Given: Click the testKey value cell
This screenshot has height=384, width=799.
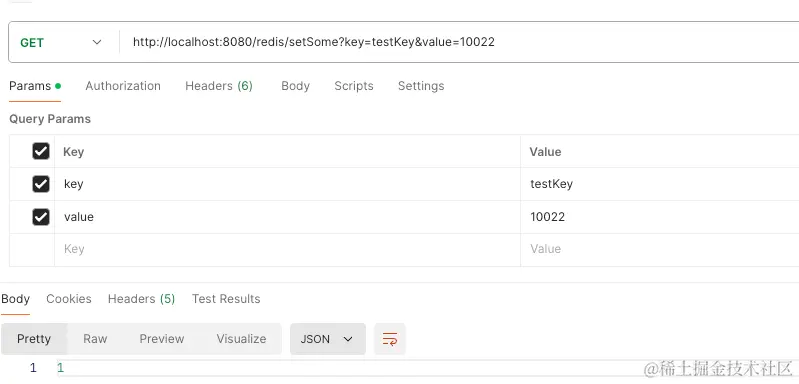Looking at the screenshot, I should 659,184.
